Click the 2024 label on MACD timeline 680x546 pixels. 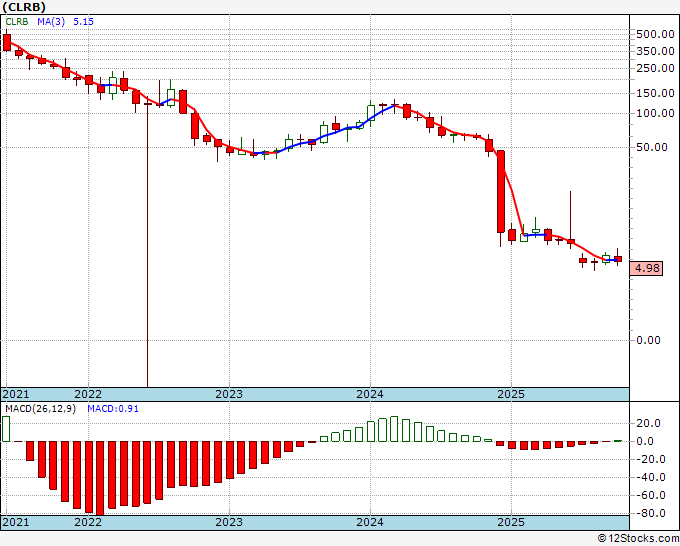[x=370, y=522]
